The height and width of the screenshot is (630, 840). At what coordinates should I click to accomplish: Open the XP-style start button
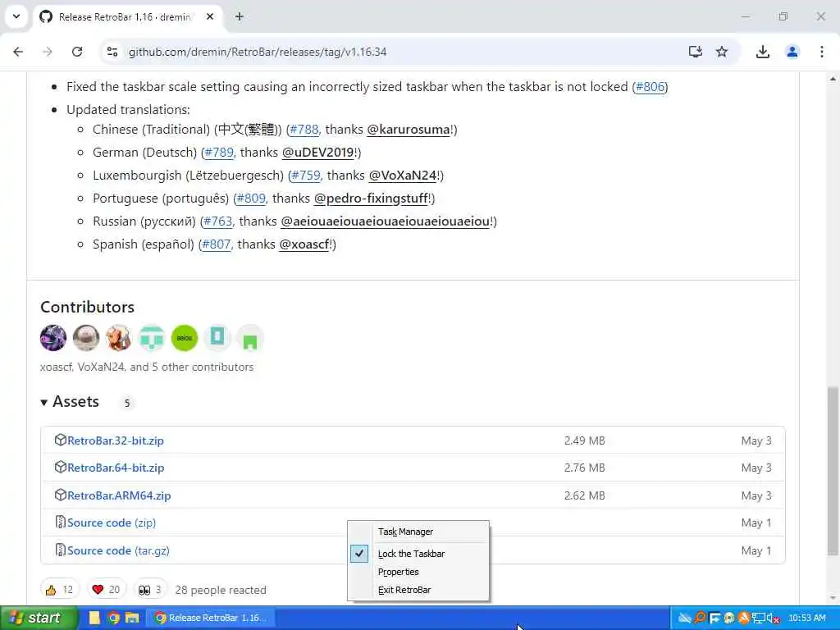point(39,619)
